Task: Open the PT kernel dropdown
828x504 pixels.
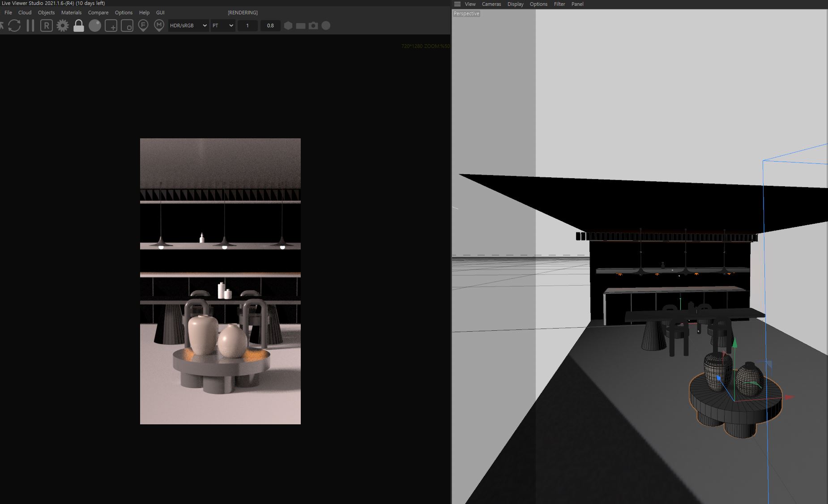Action: pos(222,26)
